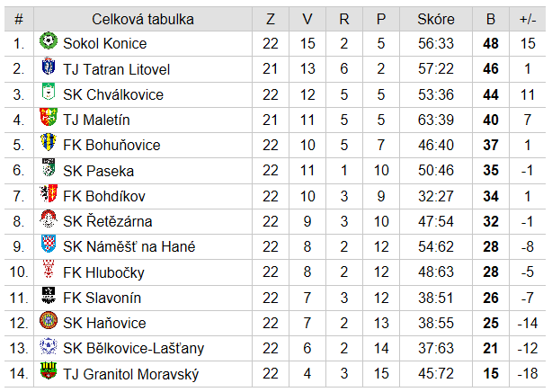Viewport: 552px width, 392px height.
Task: Select TJ Maletín score cell 63:39
Action: click(436, 120)
